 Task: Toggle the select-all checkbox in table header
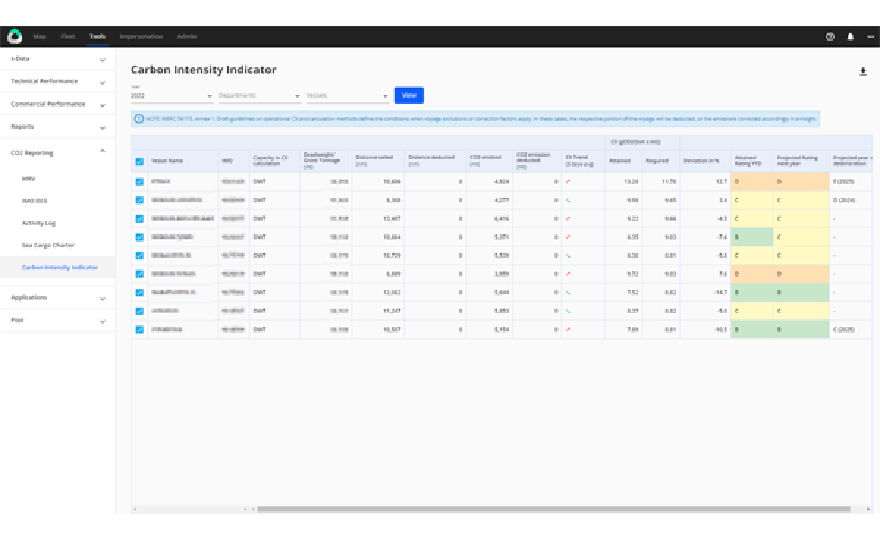(x=139, y=161)
